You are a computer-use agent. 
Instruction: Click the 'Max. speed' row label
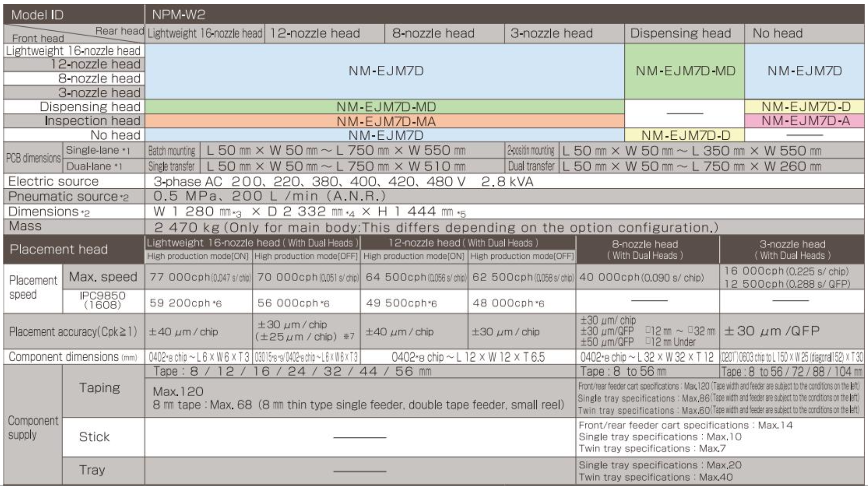[103, 277]
